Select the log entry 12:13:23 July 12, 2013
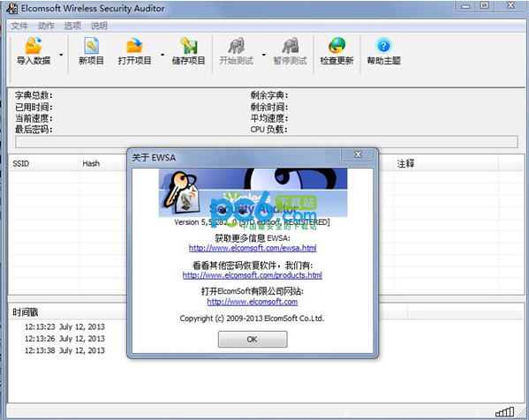The width and height of the screenshot is (529, 420). click(x=64, y=326)
